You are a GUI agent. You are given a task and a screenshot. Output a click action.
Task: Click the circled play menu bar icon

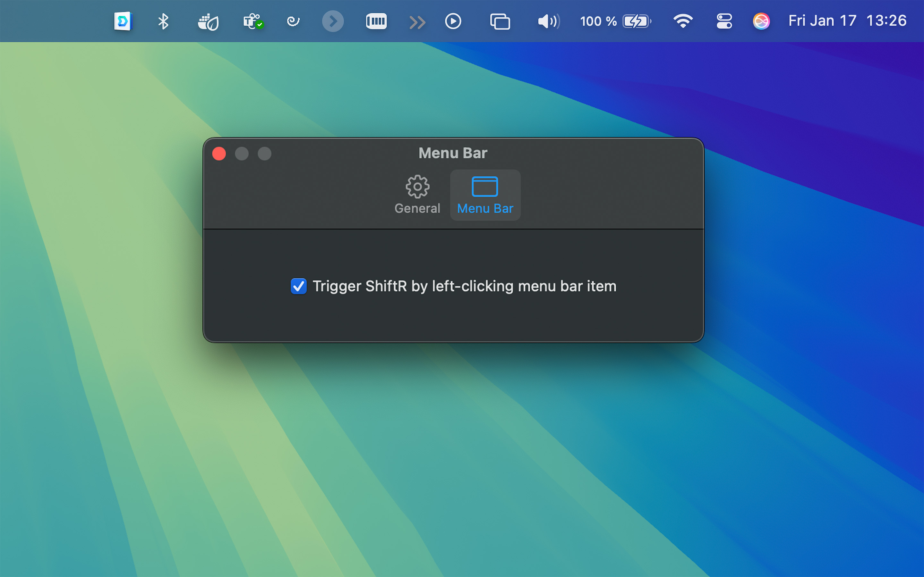point(453,21)
